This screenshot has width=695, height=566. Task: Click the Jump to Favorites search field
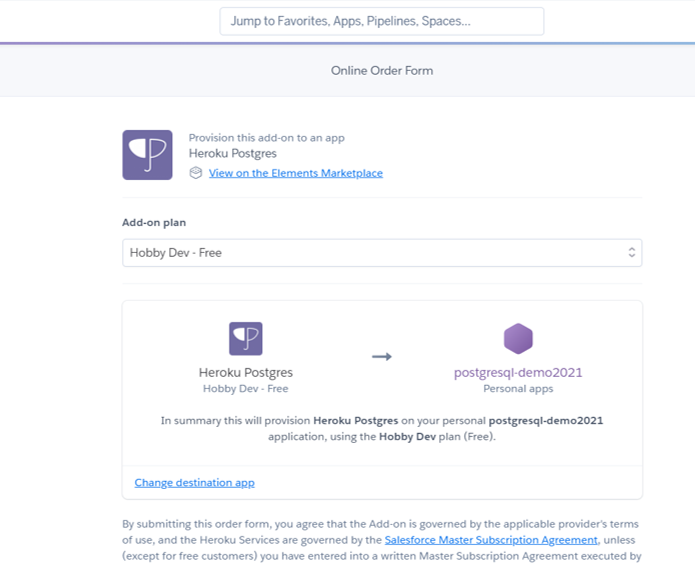pyautogui.click(x=382, y=21)
